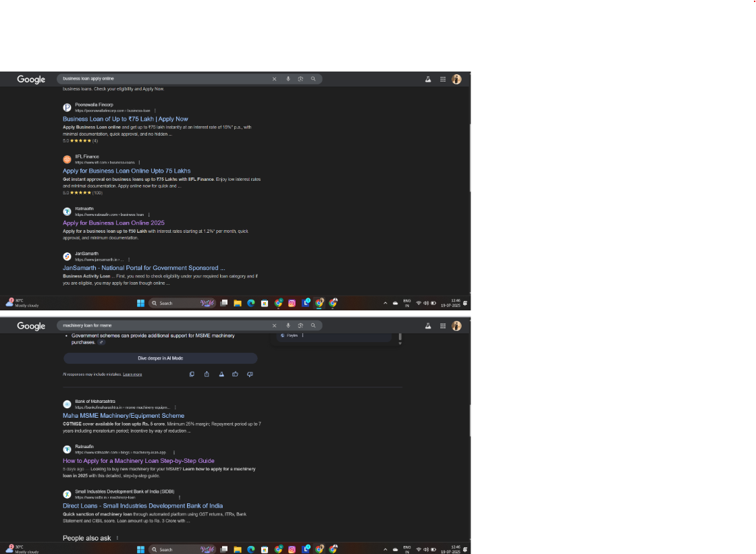Open citation link chip after 'purchases.'
This screenshot has width=756, height=554.
101,342
